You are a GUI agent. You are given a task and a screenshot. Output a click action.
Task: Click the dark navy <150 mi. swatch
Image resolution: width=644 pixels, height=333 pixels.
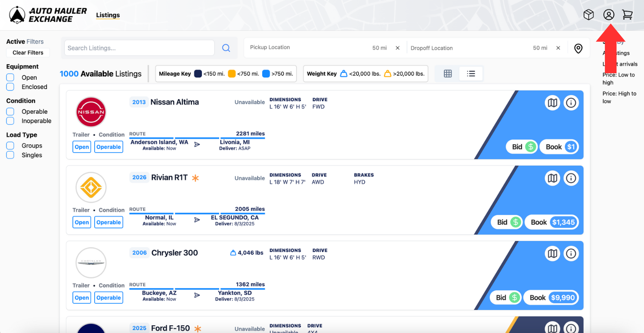(x=198, y=74)
